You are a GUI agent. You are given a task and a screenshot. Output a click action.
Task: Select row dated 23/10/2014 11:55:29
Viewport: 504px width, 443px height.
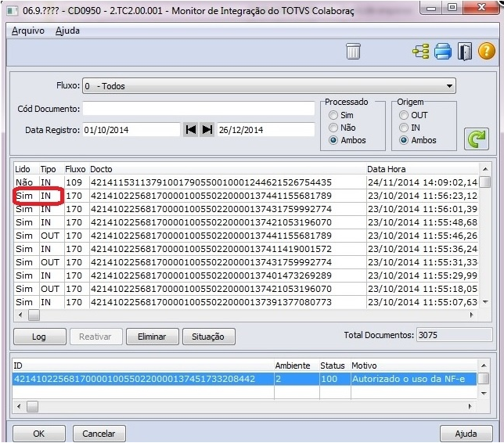(x=247, y=276)
